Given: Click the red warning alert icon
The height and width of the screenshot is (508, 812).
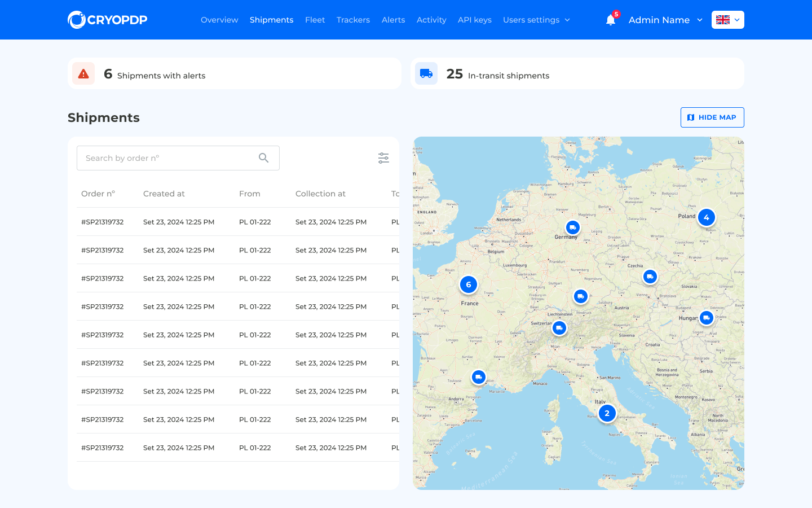Looking at the screenshot, I should click(83, 73).
